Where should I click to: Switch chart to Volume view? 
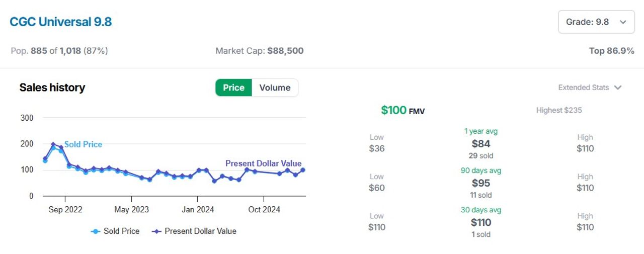[275, 88]
